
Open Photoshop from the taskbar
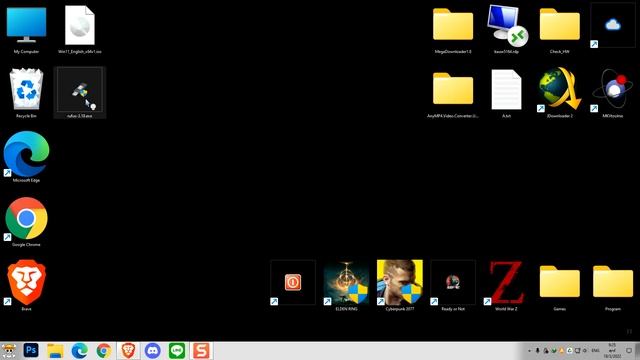coord(31,351)
